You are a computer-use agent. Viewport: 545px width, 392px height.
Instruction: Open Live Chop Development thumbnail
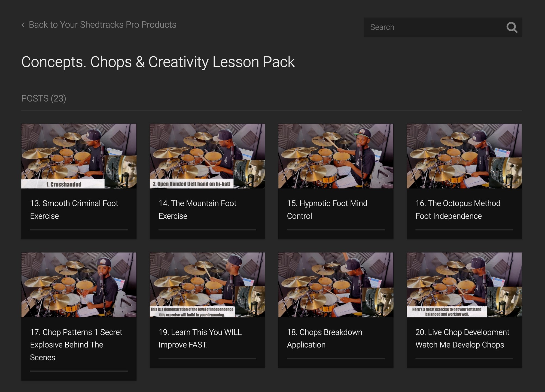point(464,285)
